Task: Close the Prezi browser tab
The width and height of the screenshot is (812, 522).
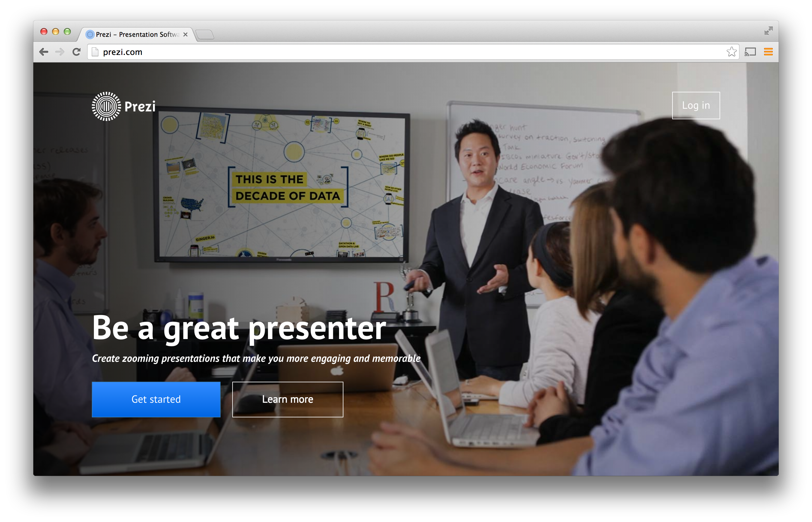Action: click(x=185, y=34)
